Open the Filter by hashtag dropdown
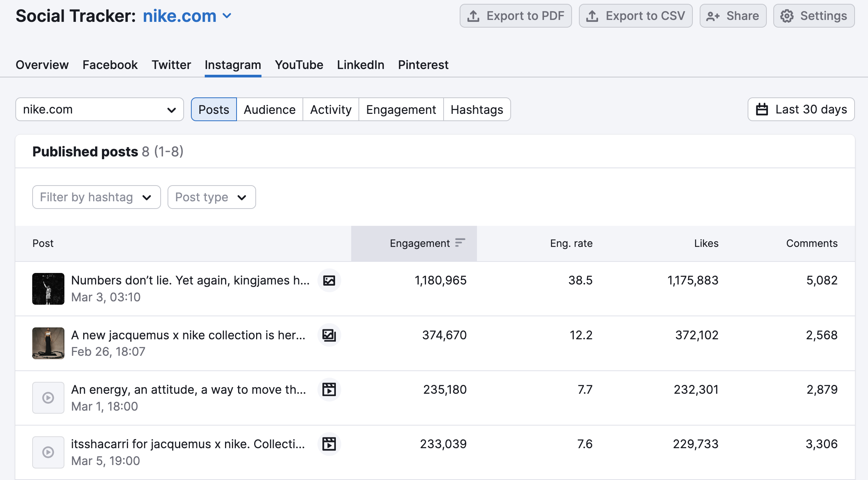 pos(96,197)
